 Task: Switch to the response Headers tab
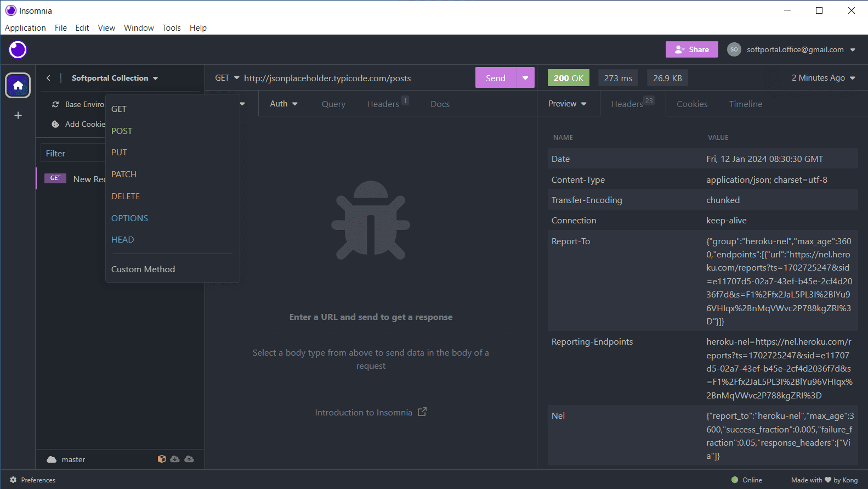point(632,103)
